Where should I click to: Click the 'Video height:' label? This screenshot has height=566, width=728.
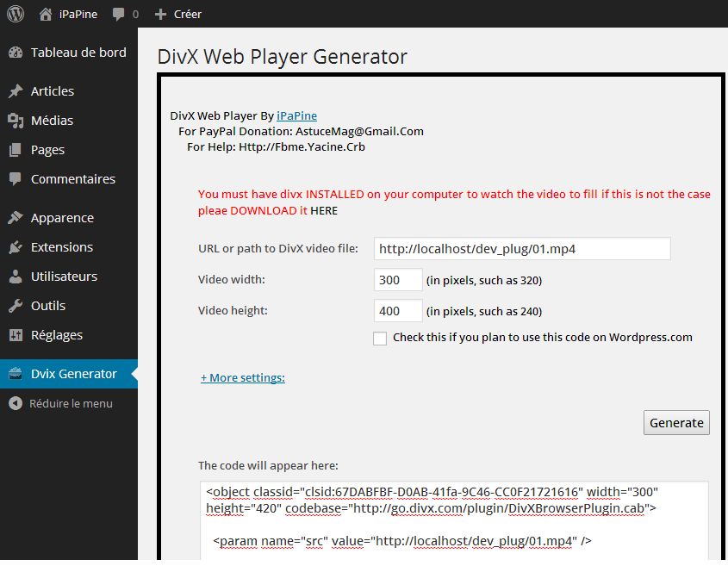coord(233,311)
